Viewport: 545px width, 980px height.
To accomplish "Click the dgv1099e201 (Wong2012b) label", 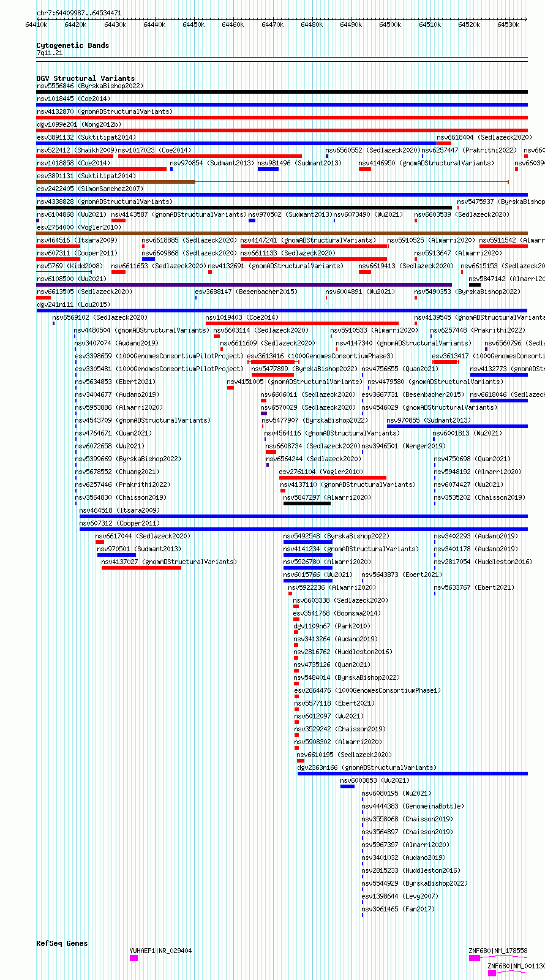I will [x=79, y=124].
